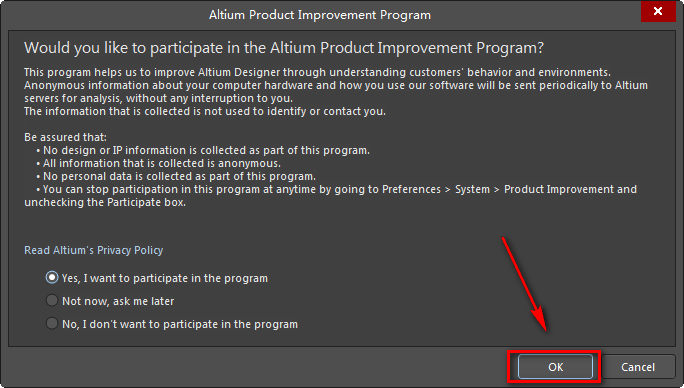The height and width of the screenshot is (388, 684).
Task: Click the 'This program helps us to improve' sentence
Action: 317,72
